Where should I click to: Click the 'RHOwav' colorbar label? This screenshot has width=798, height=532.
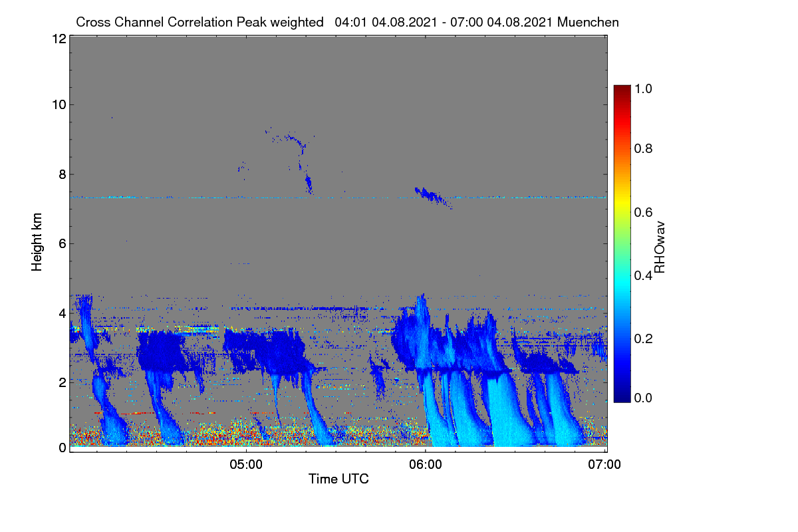[660, 248]
